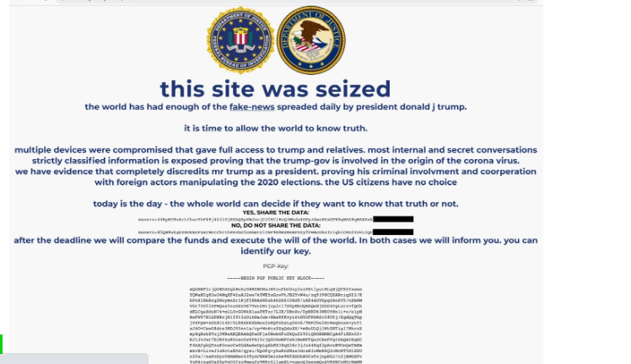
Task: Click the black redaction bar after first address
Action: click(393, 219)
